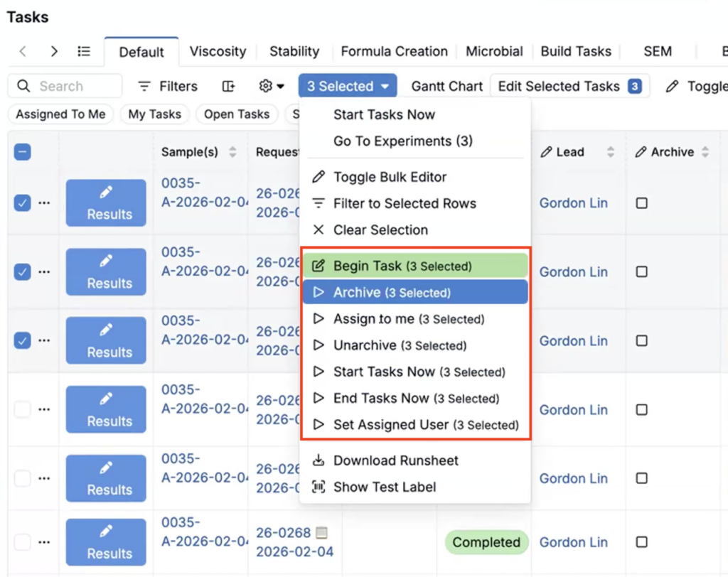The width and height of the screenshot is (728, 577).
Task: Open the SEM tab
Action: [x=658, y=51]
